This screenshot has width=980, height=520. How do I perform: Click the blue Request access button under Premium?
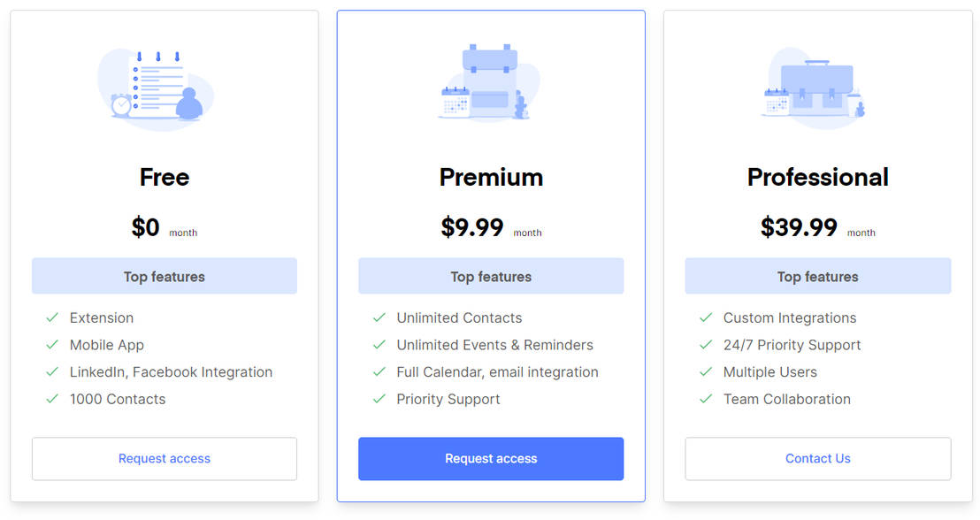(491, 458)
